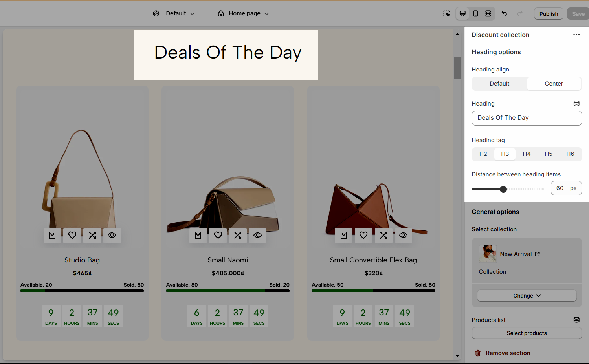Click the Publish button

point(549,14)
